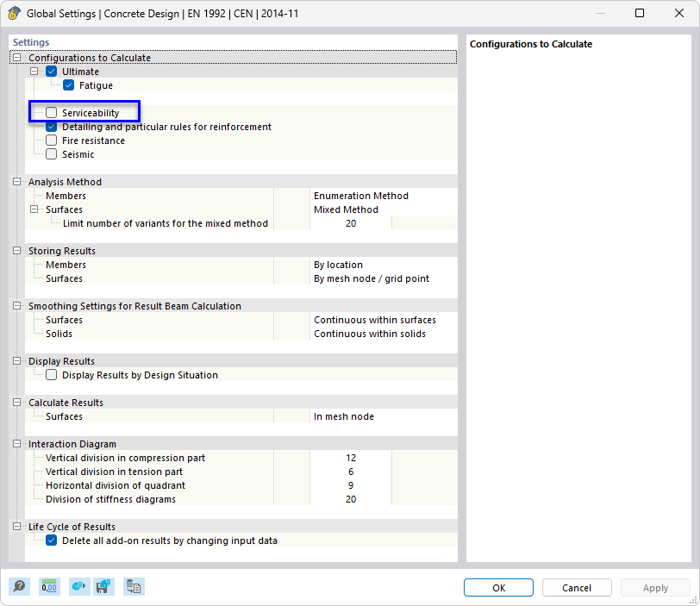
Task: Click the Global Settings title bar icon
Action: click(x=15, y=14)
